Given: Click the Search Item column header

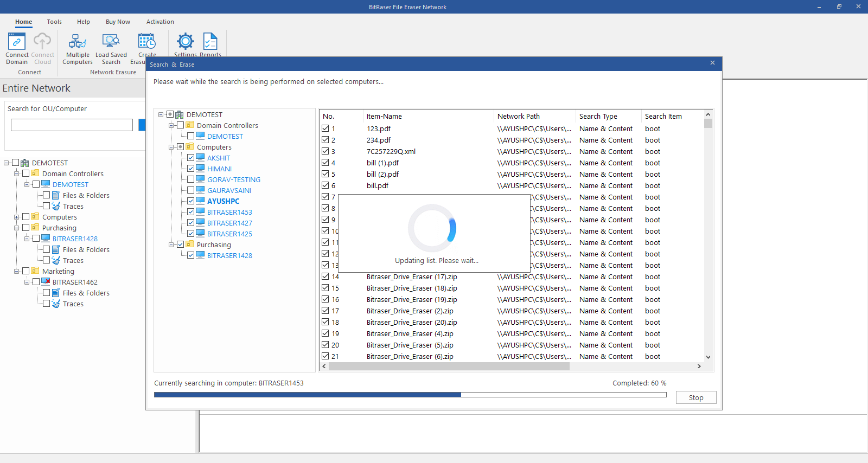Looking at the screenshot, I should [673, 116].
